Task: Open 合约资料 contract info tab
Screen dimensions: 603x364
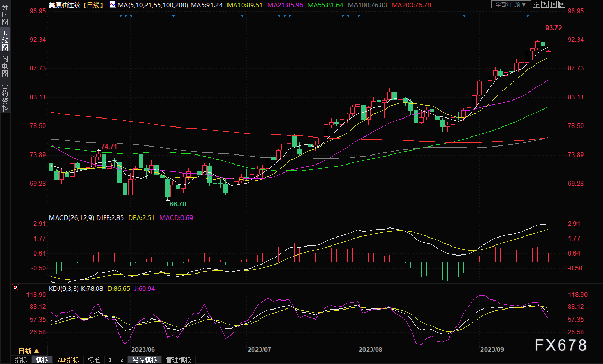Action: [5, 97]
